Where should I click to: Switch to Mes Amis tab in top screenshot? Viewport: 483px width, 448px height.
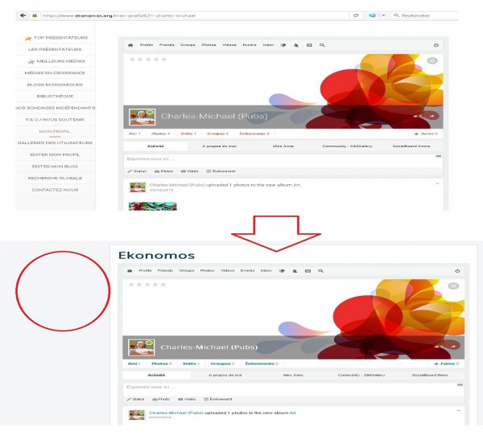[x=283, y=146]
